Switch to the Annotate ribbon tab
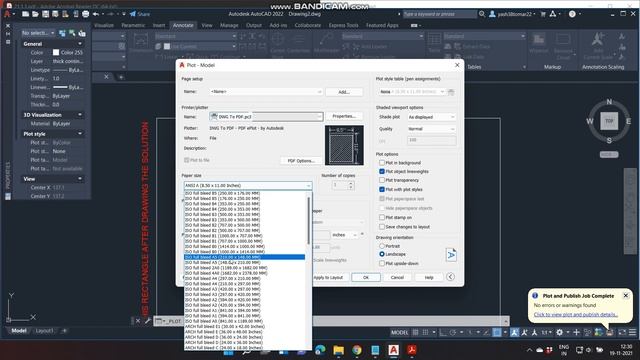Viewport: 640px width, 360px height. tap(183, 25)
